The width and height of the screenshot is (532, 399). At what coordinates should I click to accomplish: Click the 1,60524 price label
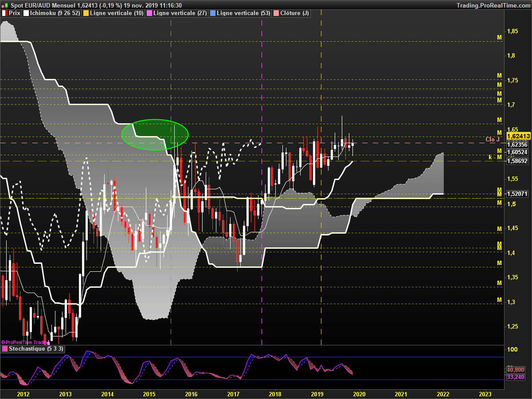(517, 153)
